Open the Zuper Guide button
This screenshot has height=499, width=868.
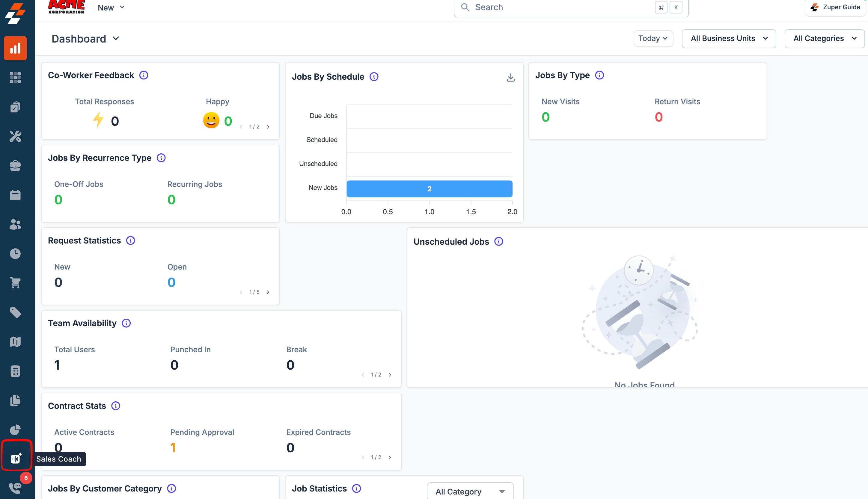[x=835, y=7]
